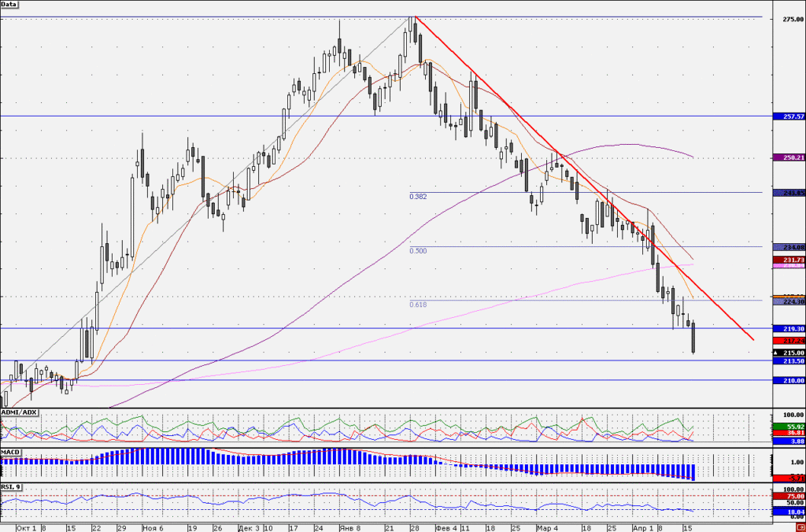Screen dimensions: 806x532
Task: Click the green 55.92 ADX value tag
Action: 789,427
